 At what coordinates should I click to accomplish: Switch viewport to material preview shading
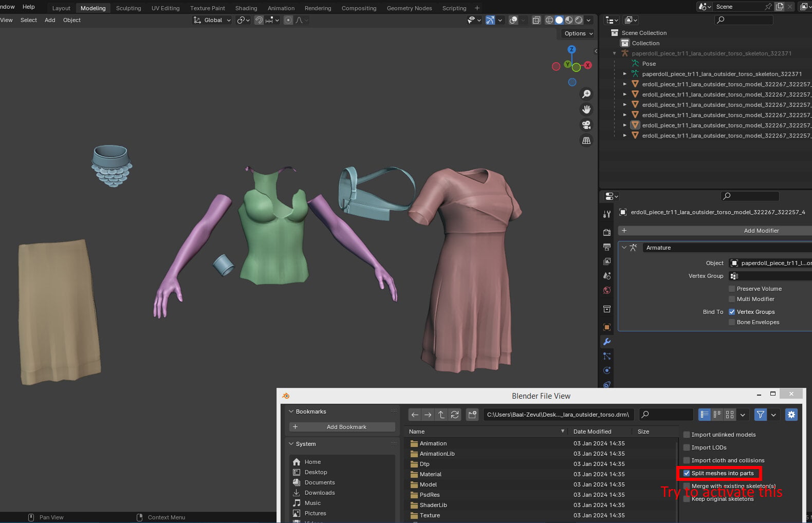tap(569, 20)
